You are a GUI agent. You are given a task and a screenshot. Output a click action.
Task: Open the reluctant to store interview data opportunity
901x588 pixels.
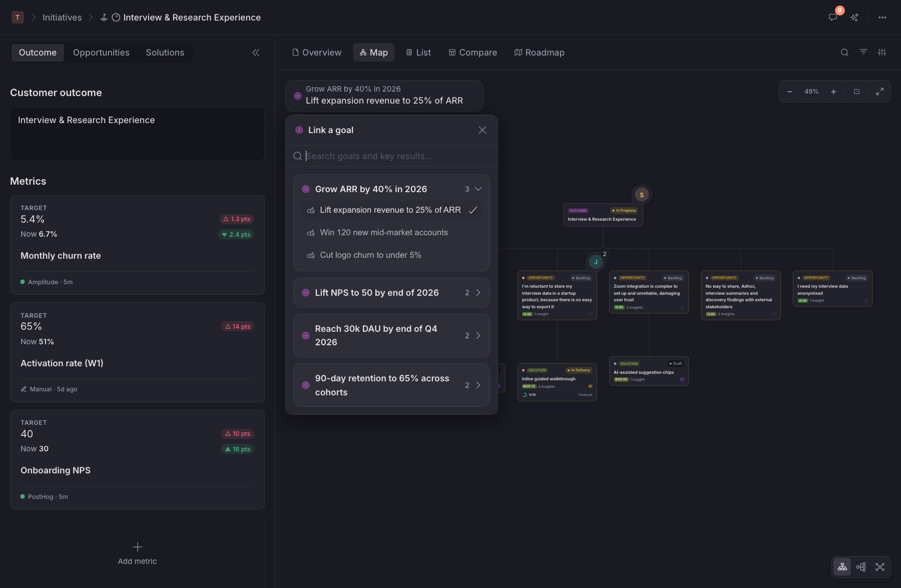[x=557, y=295]
